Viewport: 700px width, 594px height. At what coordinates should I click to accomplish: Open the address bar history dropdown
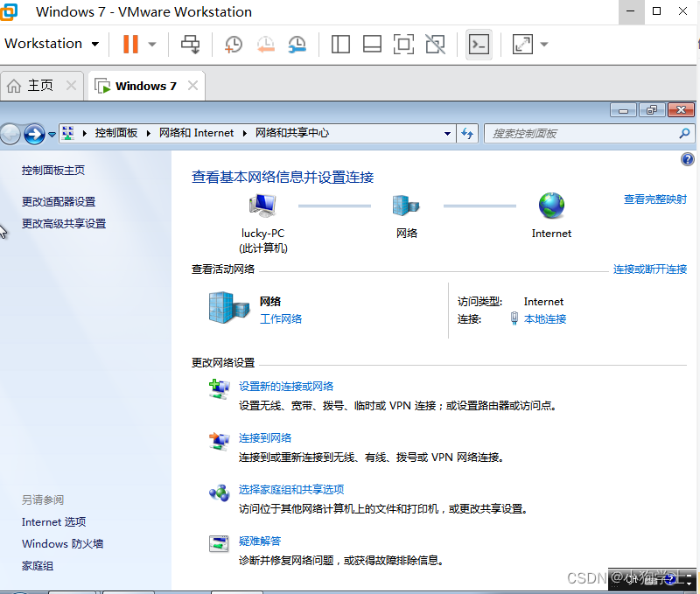tap(447, 134)
